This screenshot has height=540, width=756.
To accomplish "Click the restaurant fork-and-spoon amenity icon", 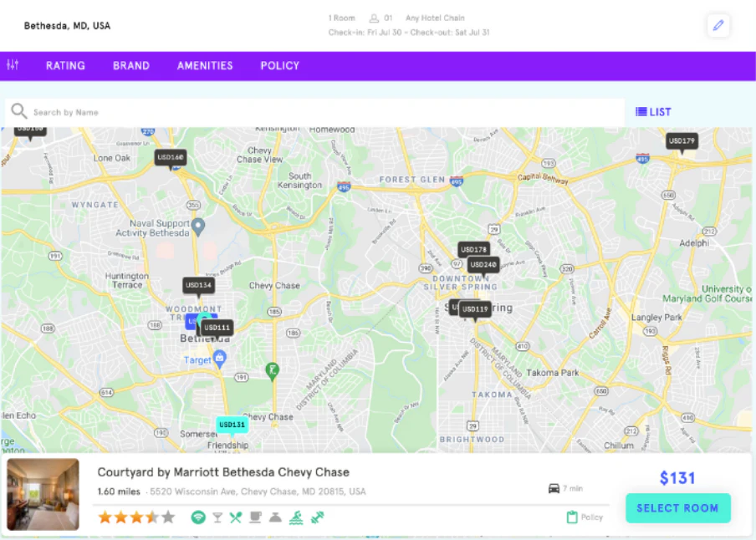I will 236,517.
